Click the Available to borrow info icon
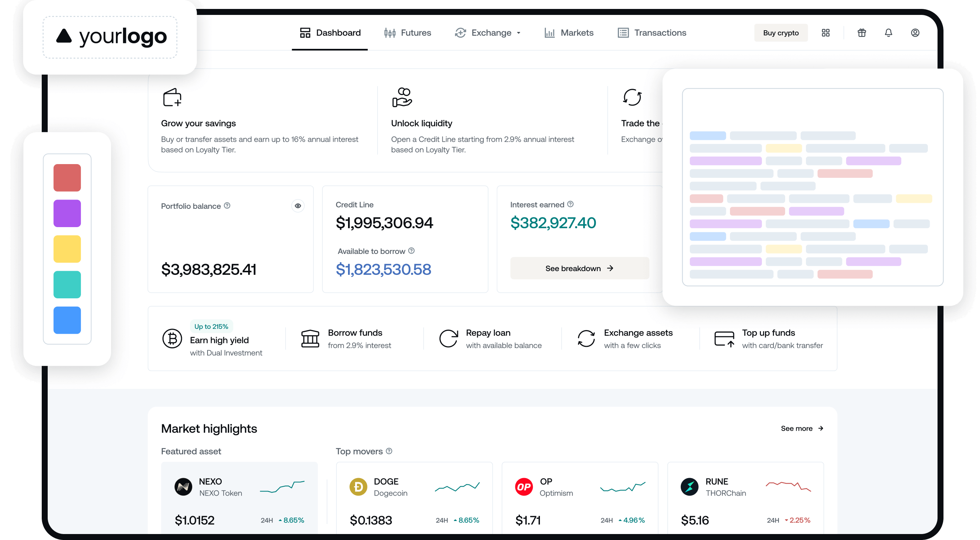Image resolution: width=980 pixels, height=540 pixels. point(411,251)
